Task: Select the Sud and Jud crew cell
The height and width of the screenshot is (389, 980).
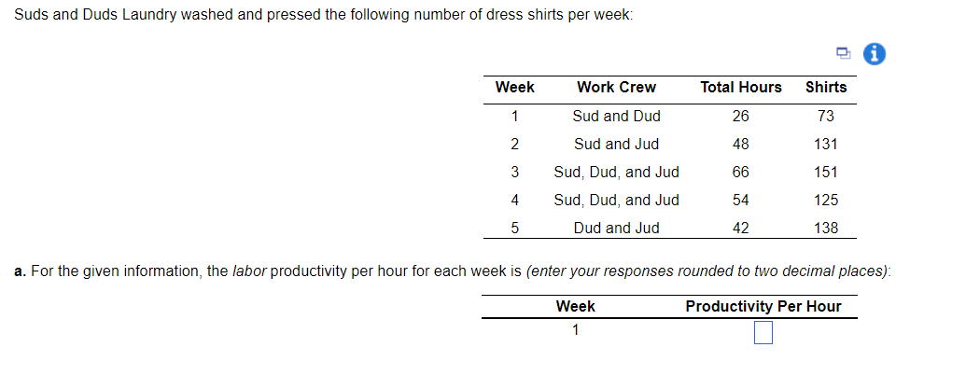Action: pos(616,145)
